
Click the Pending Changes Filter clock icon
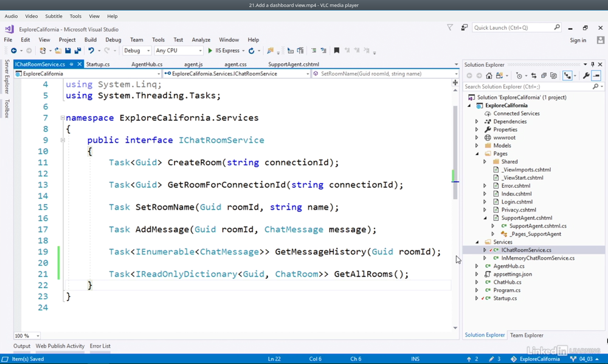[519, 76]
